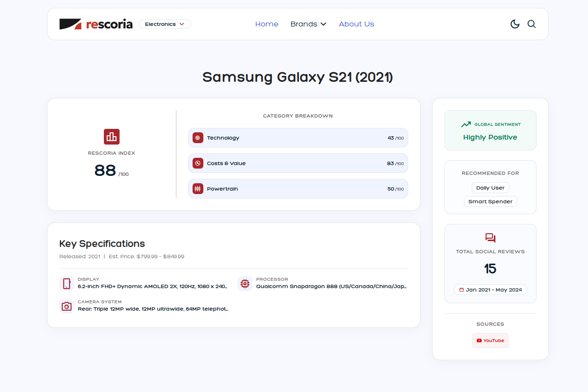Open the About Us link
This screenshot has height=392, width=588.
tap(356, 24)
